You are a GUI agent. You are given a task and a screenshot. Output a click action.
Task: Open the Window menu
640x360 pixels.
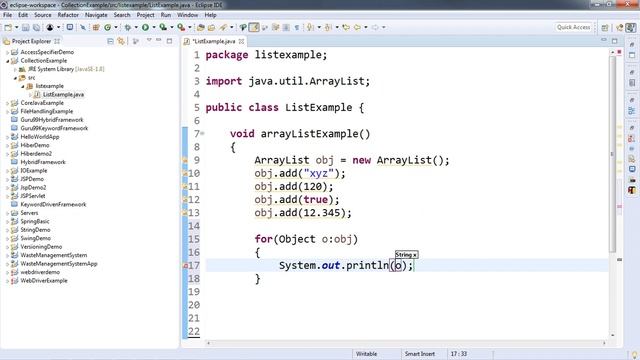tap(187, 15)
